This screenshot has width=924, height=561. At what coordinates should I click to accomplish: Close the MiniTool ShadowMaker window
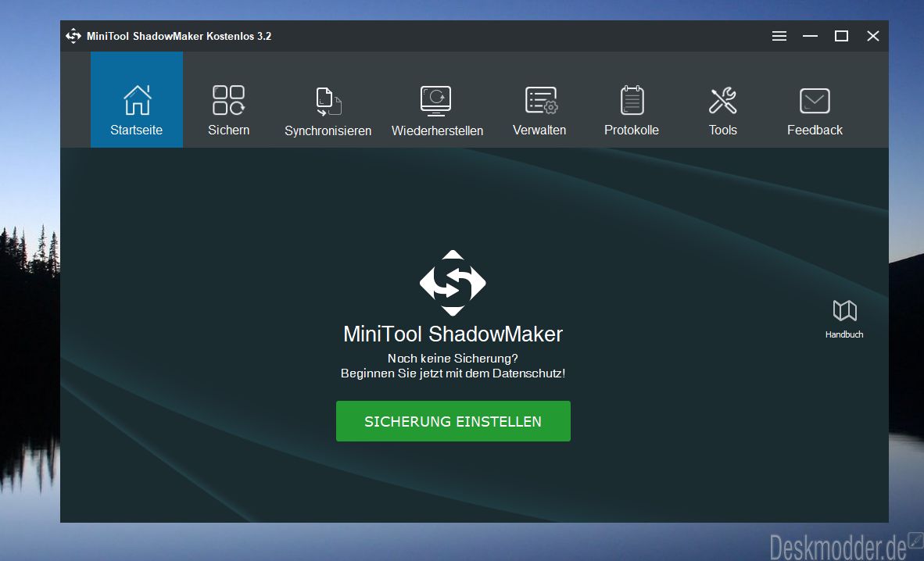point(872,36)
